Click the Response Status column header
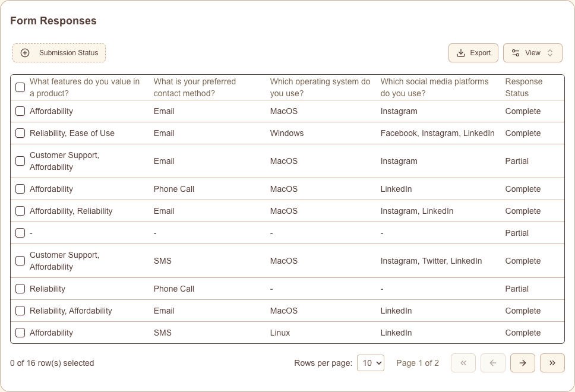Image resolution: width=575 pixels, height=392 pixels. point(523,87)
